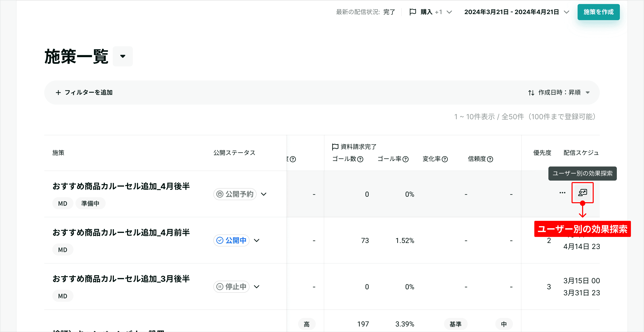The width and height of the screenshot is (644, 332).
Task: Click the flag icon beside 購入
Action: pyautogui.click(x=413, y=12)
